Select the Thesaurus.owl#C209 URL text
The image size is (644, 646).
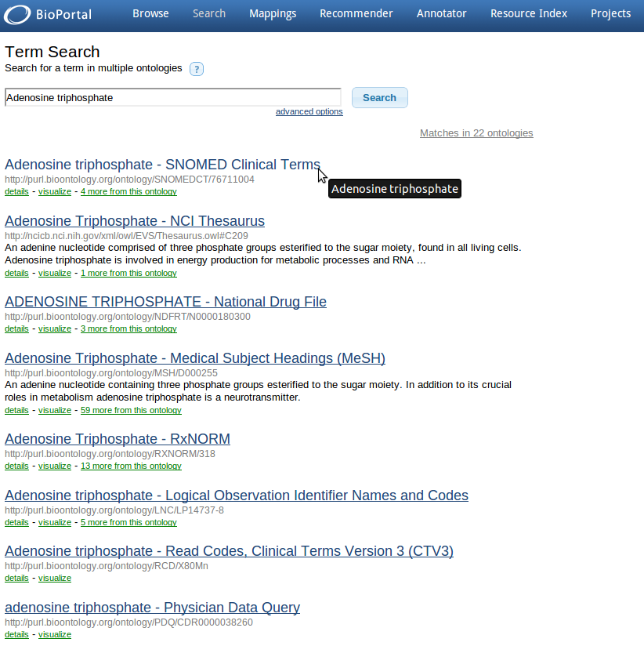coord(126,236)
